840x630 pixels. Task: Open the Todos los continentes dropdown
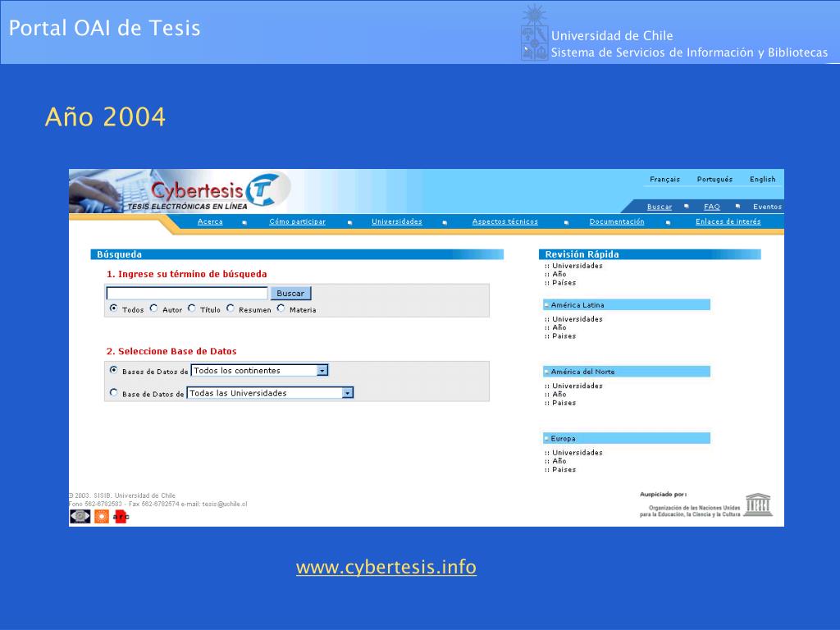pyautogui.click(x=259, y=370)
